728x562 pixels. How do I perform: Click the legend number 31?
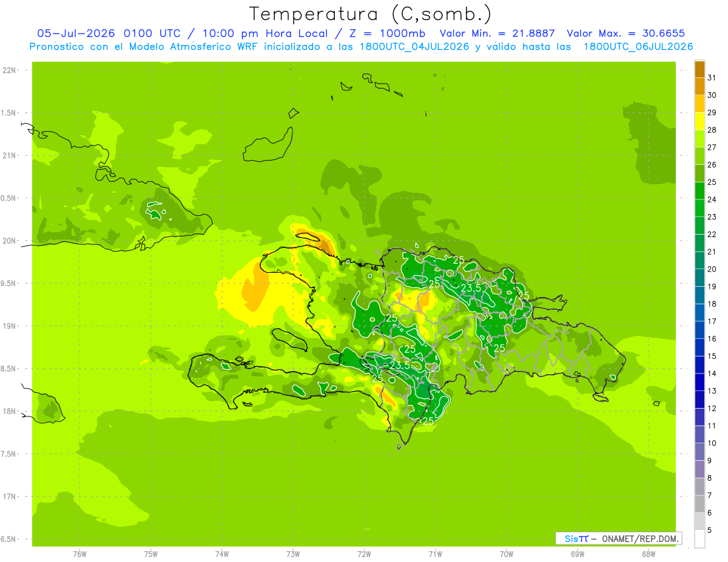pos(712,78)
